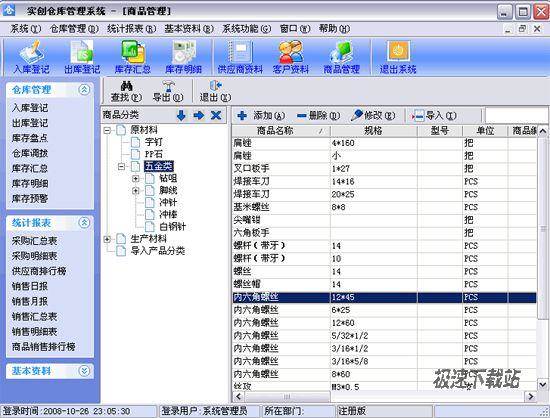Click 库存预警 in sidebar

tap(30, 198)
